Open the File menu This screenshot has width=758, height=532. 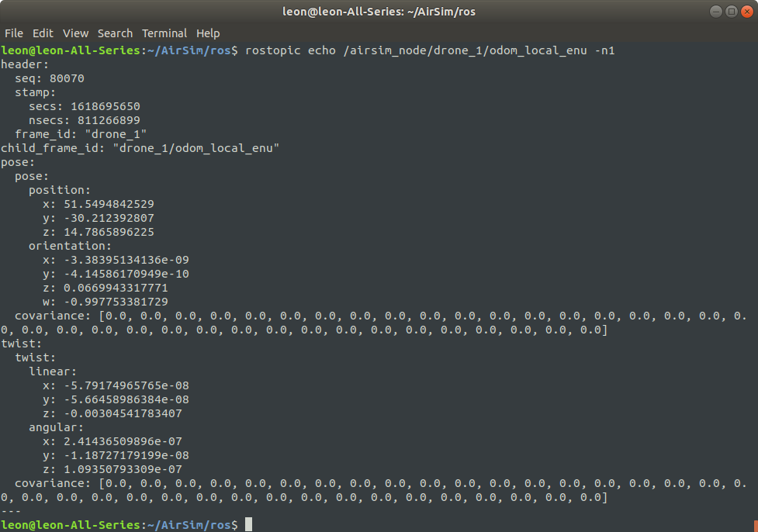click(14, 33)
